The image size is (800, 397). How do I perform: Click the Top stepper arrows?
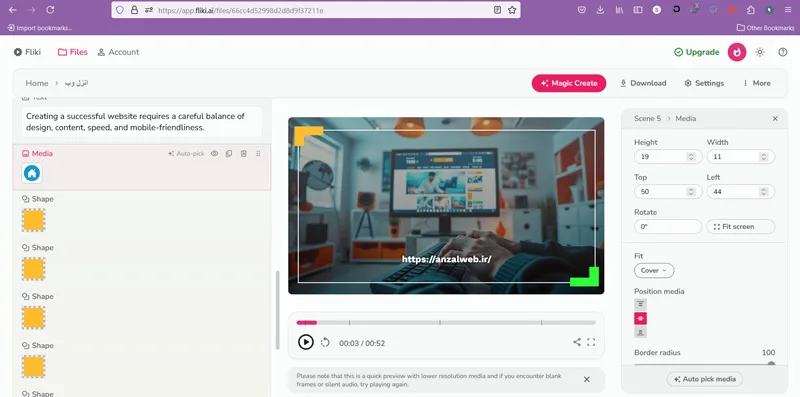(691, 192)
